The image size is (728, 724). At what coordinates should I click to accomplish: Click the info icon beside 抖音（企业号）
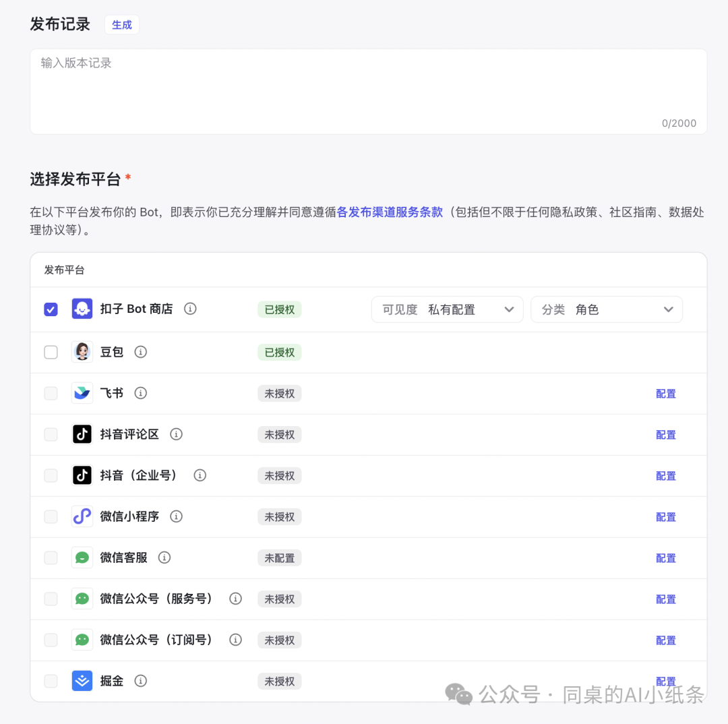[x=200, y=475]
